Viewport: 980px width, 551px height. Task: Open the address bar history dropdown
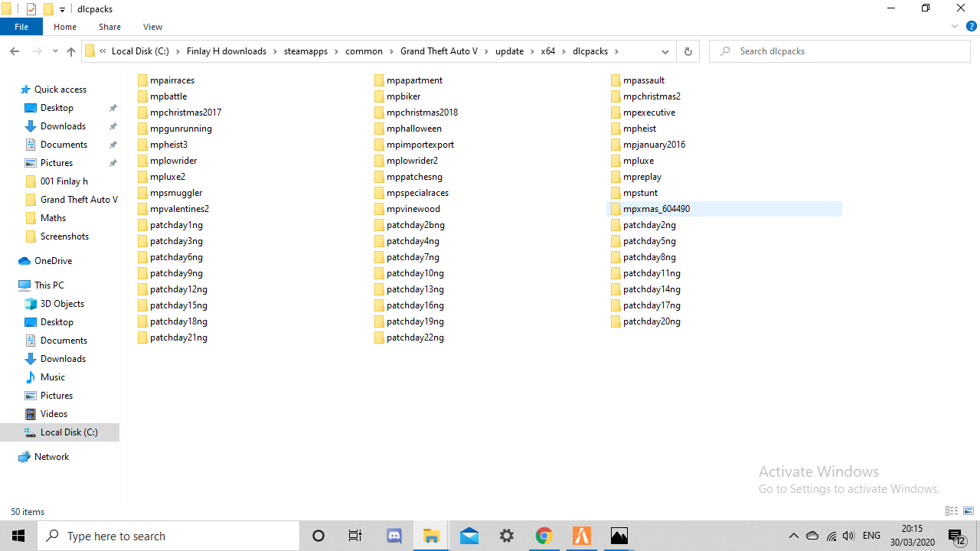665,51
